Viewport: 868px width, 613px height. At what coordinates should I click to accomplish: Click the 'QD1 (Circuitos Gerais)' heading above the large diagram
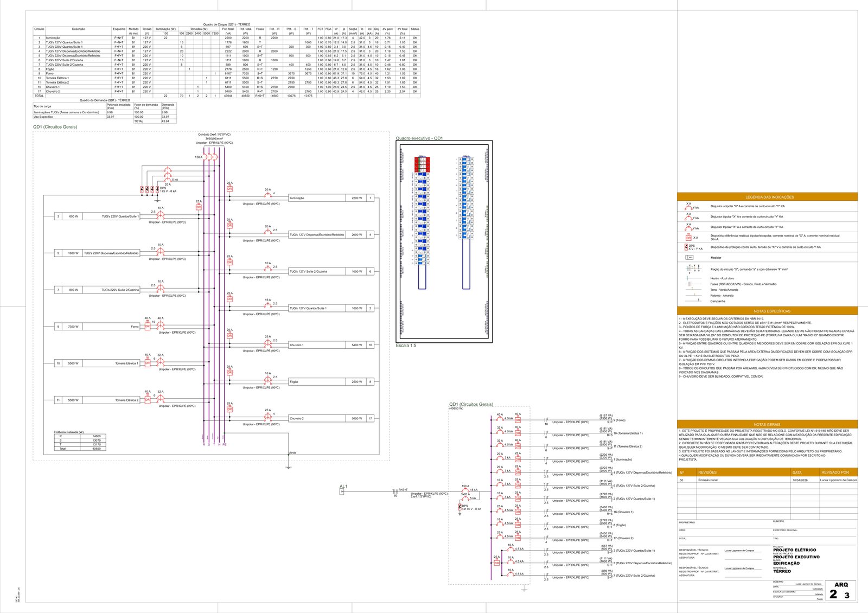click(55, 127)
